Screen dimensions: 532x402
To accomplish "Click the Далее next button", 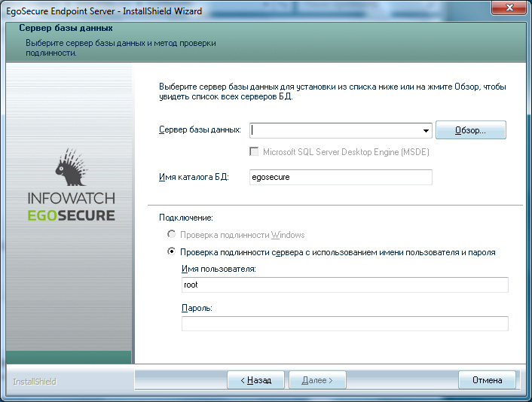I will [317, 380].
